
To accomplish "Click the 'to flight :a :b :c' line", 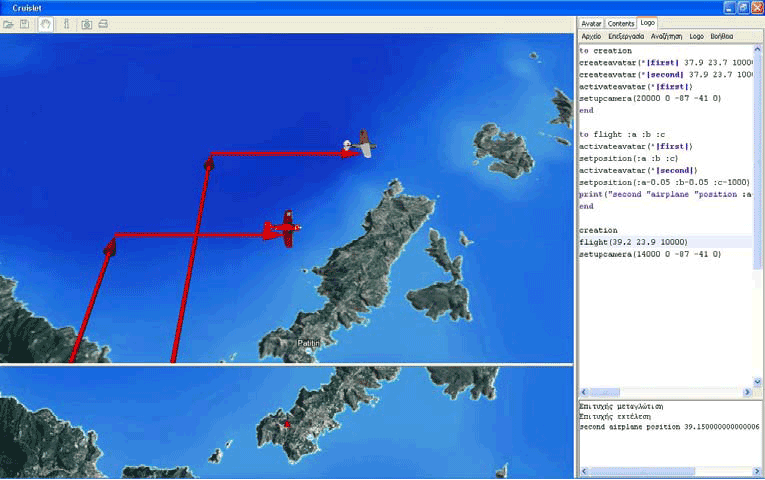I will pyautogui.click(x=622, y=135).
